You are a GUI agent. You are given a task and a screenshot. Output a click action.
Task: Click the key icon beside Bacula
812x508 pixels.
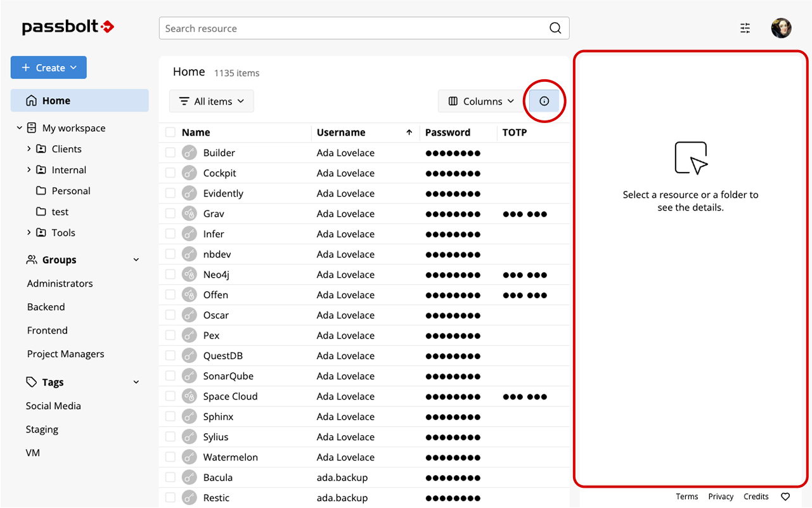[x=189, y=478]
